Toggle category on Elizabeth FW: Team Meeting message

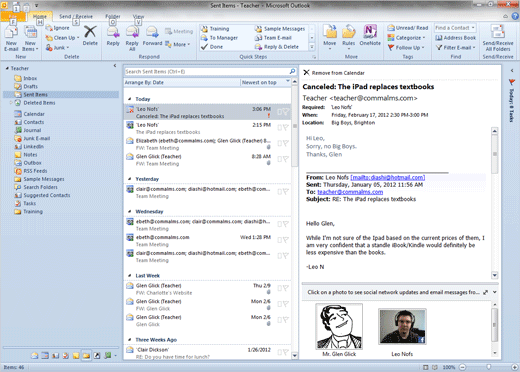[x=280, y=143]
